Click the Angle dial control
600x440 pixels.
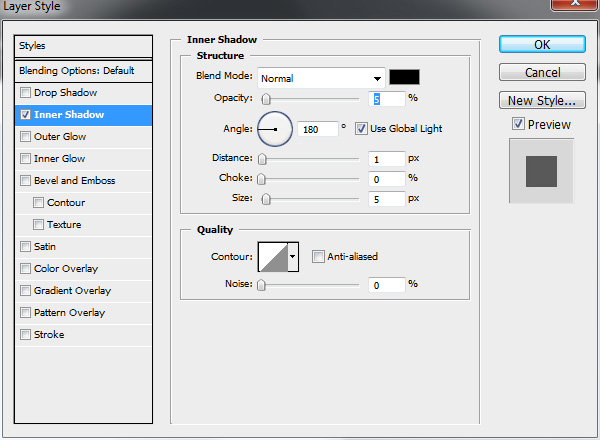click(x=275, y=129)
